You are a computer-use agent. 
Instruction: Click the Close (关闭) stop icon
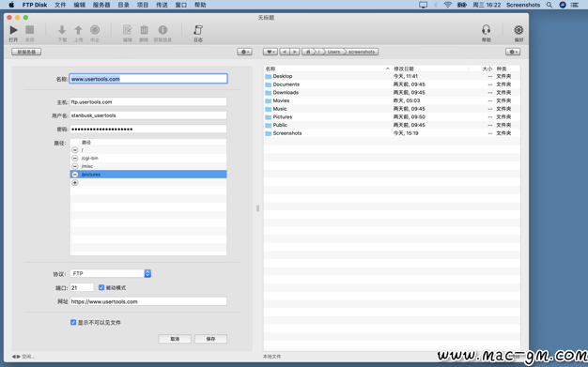point(30,30)
